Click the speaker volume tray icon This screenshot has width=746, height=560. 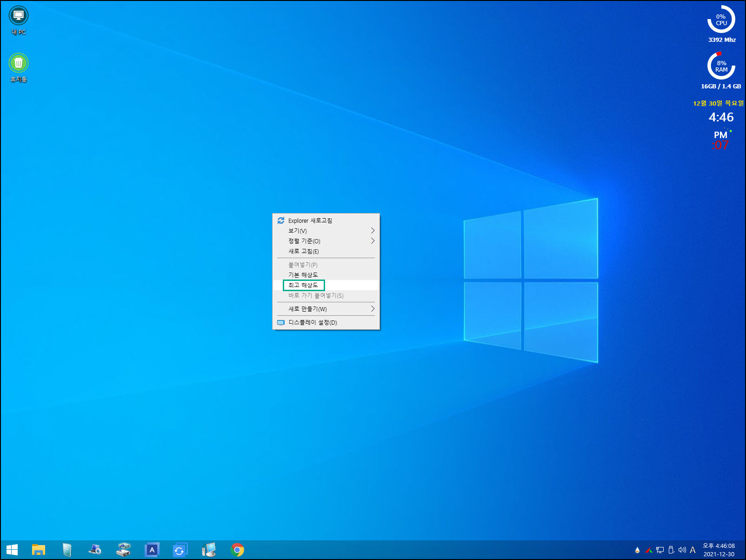coord(682,550)
